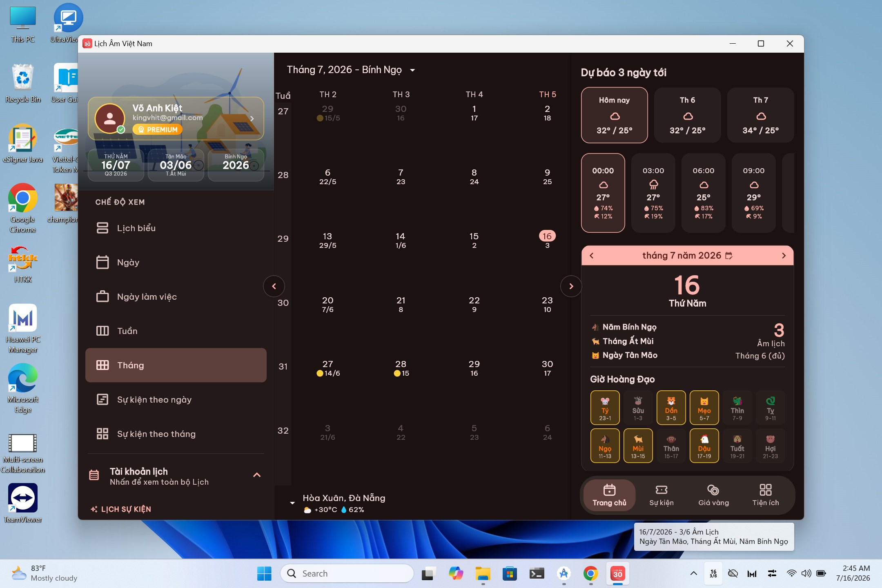Open Sự kiện theo ngày list
Screen dimensions: 882x588
pos(176,399)
